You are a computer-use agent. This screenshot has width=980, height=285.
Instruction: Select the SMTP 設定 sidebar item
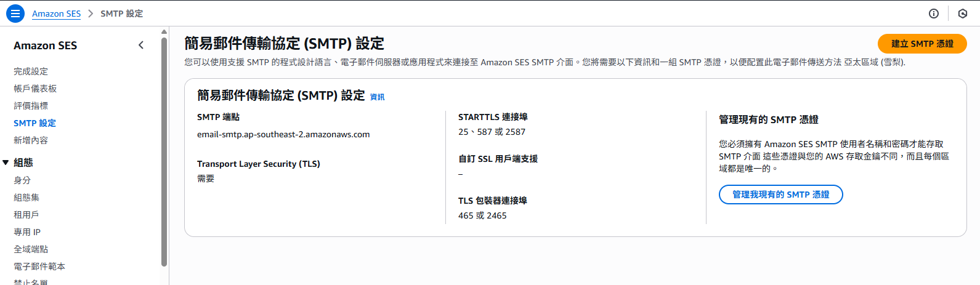tap(34, 123)
